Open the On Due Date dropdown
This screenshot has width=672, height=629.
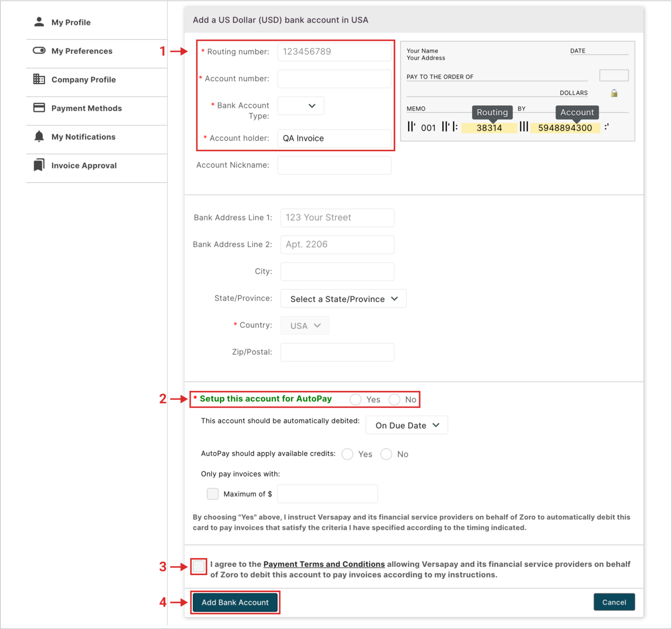[406, 425]
